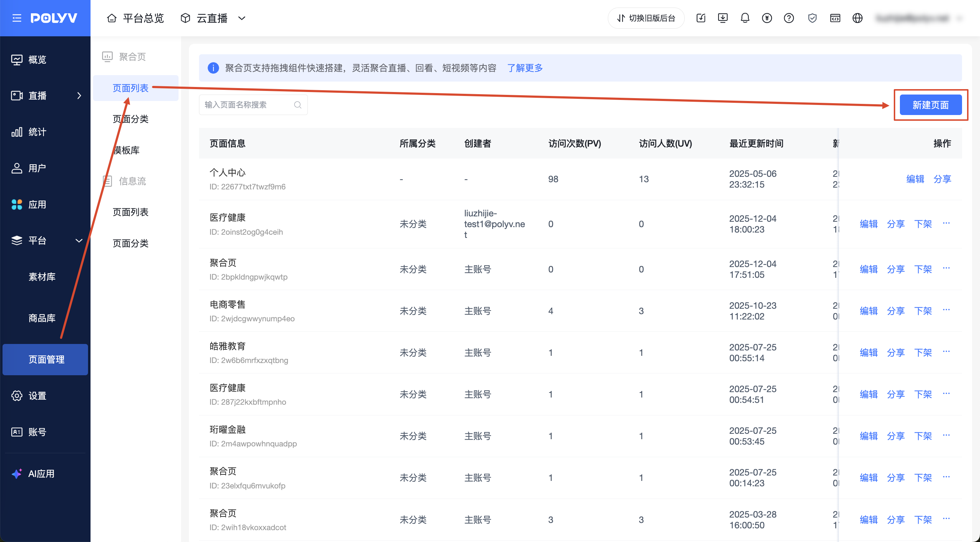Click the shield security icon
Screen dimensions: 980x542
812,18
